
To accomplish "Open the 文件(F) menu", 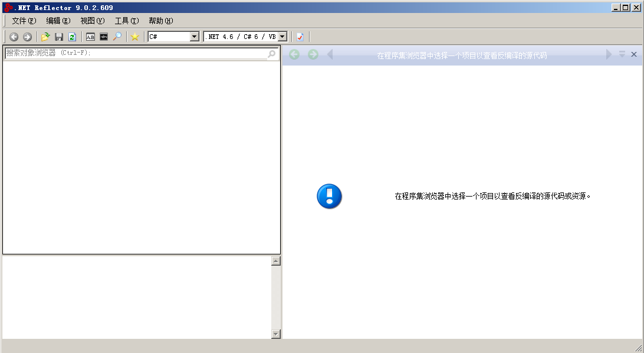I will tap(24, 21).
